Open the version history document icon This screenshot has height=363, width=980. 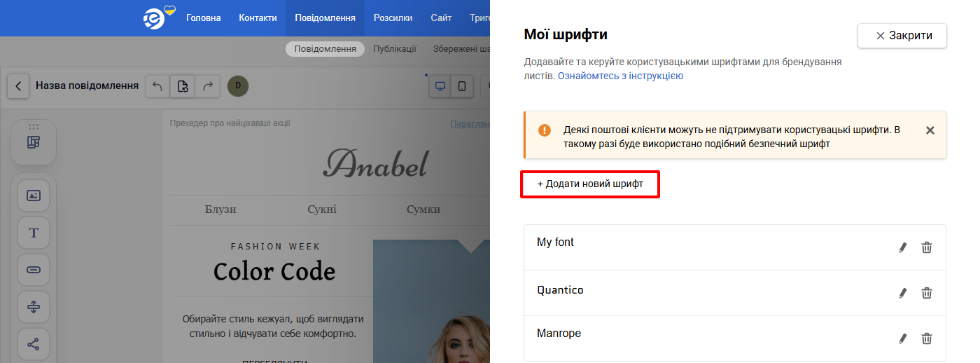[x=183, y=86]
